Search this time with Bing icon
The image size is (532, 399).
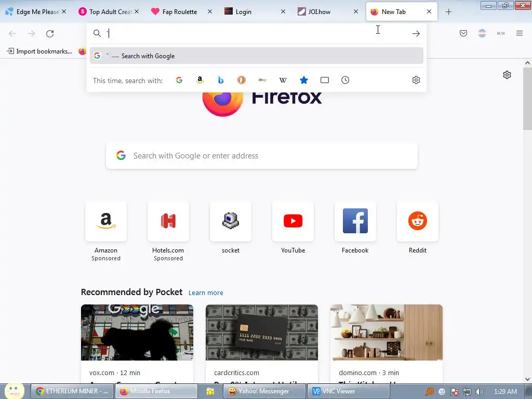[221, 80]
